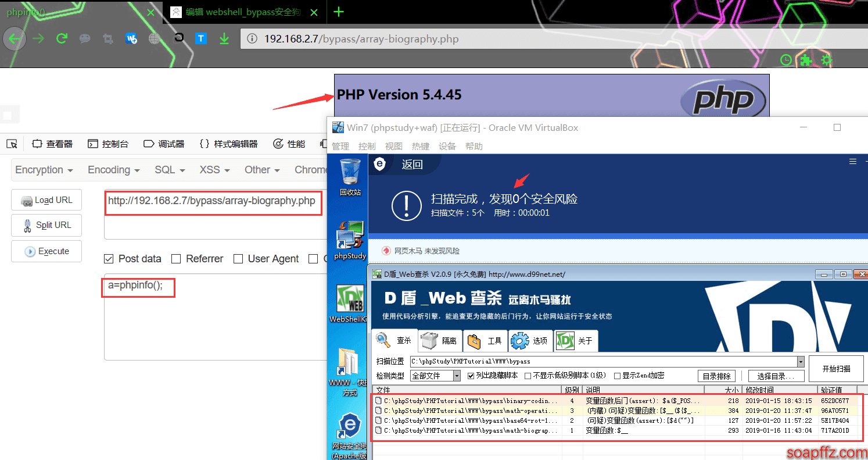The height and width of the screenshot is (460, 868).
Task: Open the WebShellKill desktop icon
Action: (x=349, y=304)
